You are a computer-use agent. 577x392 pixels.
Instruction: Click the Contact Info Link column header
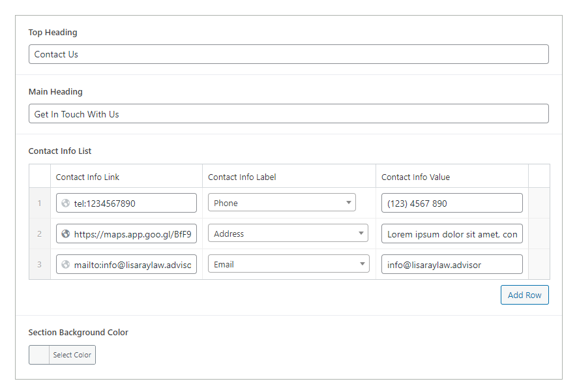click(87, 177)
